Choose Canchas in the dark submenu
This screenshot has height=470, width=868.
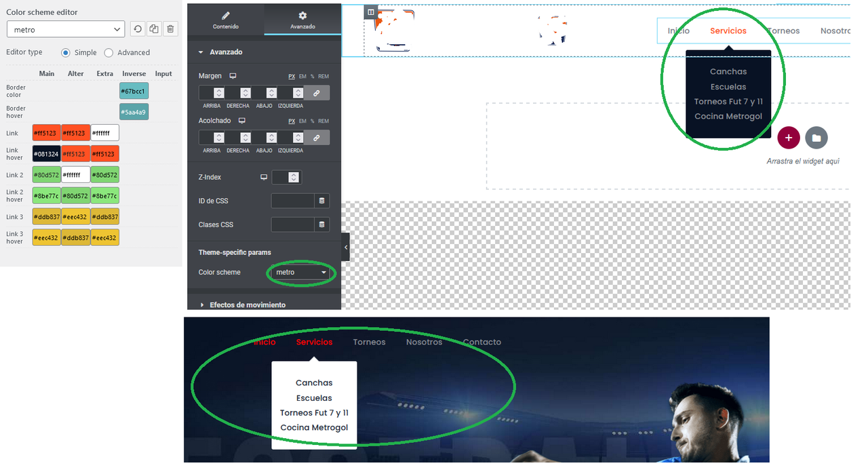(728, 71)
